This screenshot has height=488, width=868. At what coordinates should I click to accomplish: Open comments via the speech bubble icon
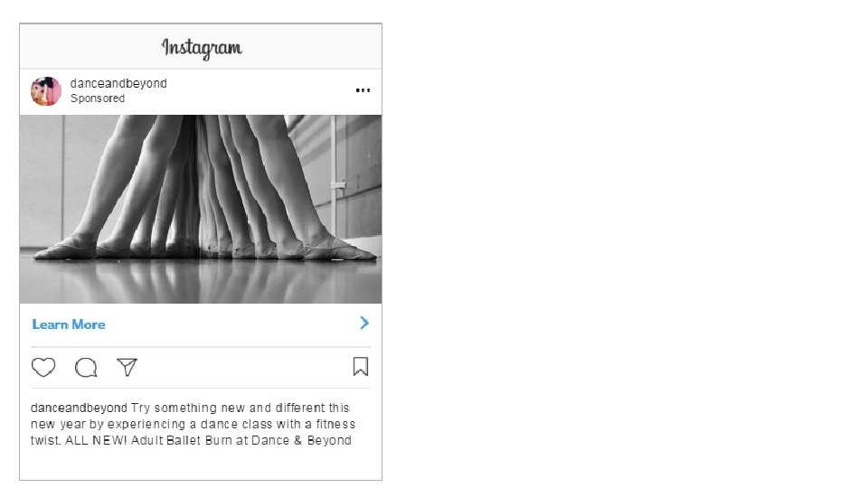tap(86, 368)
